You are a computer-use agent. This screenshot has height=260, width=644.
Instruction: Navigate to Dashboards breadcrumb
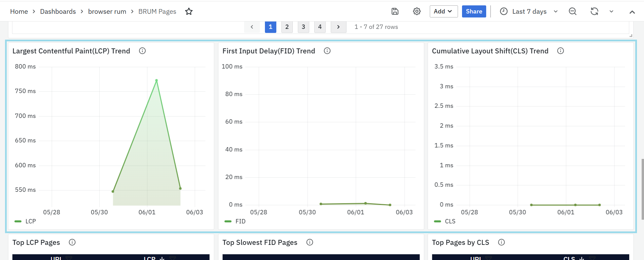58,11
